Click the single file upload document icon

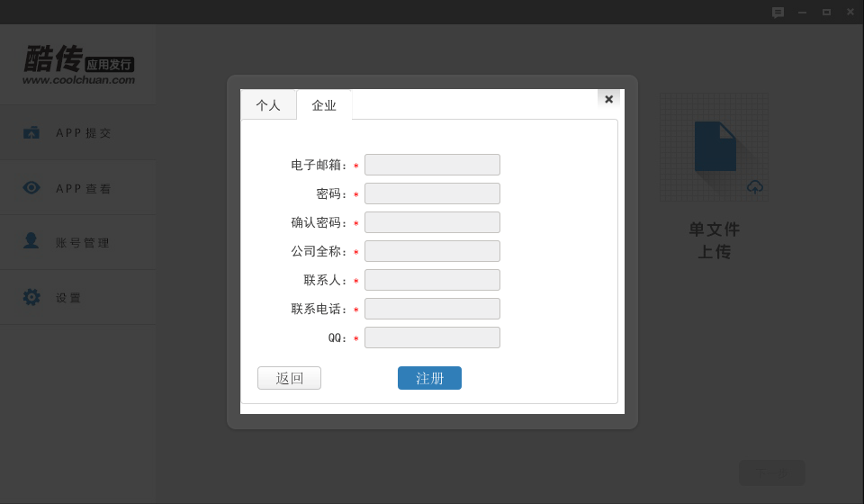pyautogui.click(x=715, y=146)
